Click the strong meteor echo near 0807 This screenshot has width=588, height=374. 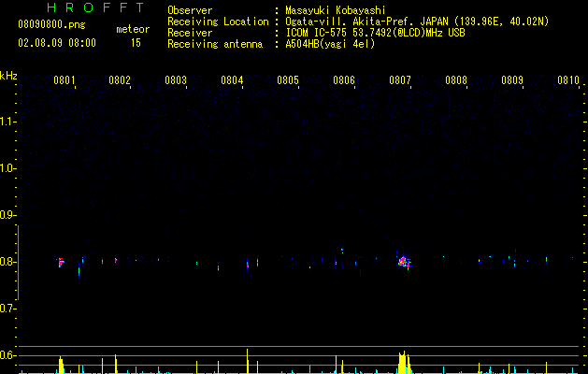404,262
